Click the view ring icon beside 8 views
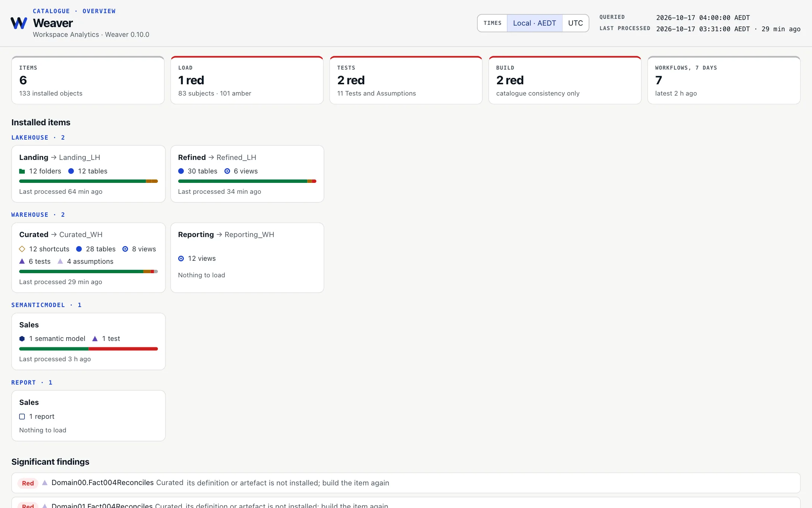 point(125,249)
